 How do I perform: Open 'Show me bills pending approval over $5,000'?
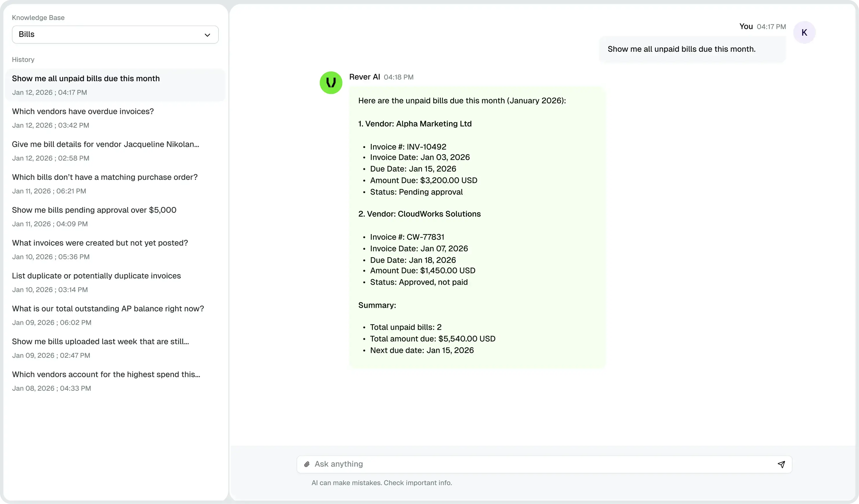click(94, 210)
